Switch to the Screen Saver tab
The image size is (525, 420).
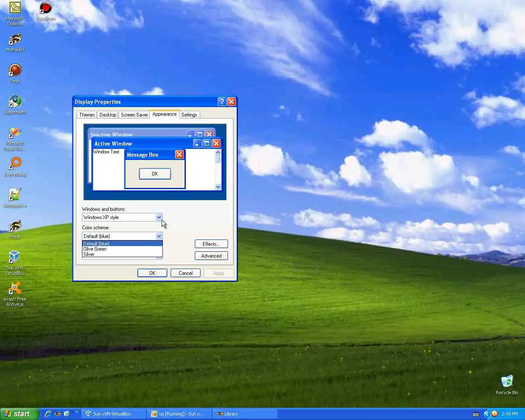(x=134, y=115)
